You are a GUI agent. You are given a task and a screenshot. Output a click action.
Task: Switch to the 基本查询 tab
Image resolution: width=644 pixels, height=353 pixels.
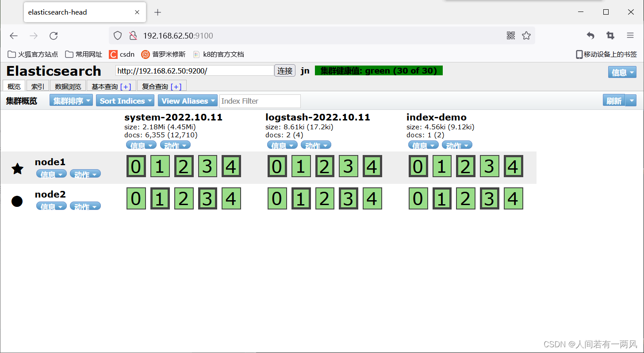pyautogui.click(x=105, y=86)
